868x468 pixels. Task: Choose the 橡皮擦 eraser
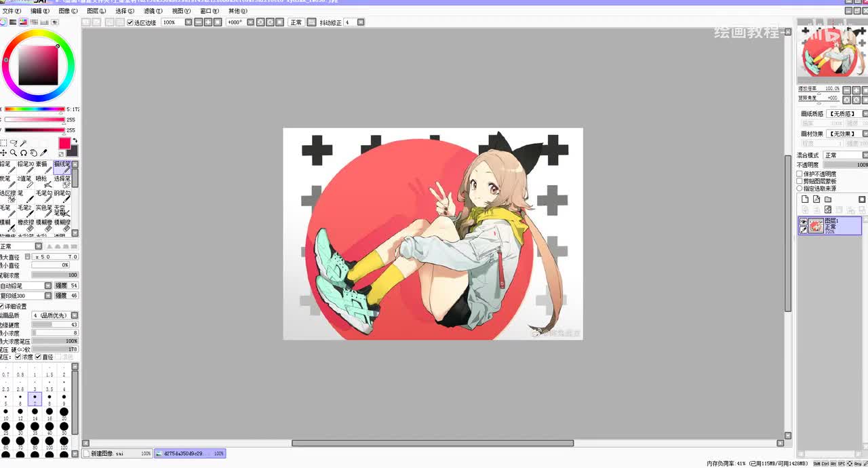tap(26, 225)
